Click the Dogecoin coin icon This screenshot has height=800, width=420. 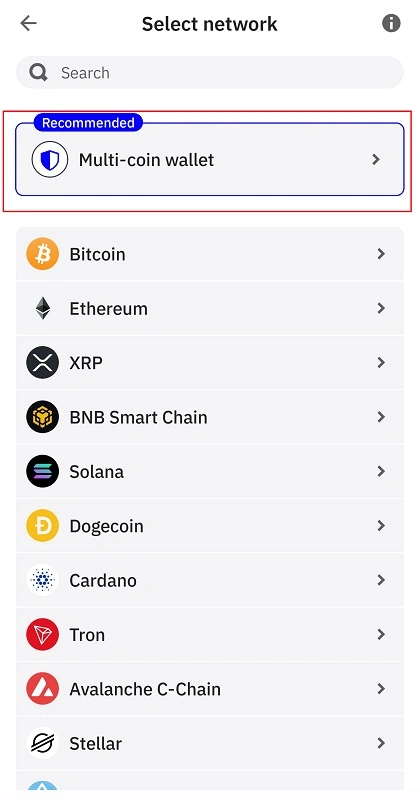[42, 526]
